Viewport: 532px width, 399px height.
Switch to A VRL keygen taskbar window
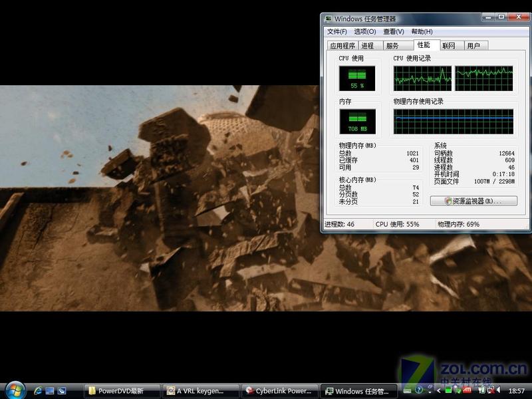(201, 391)
